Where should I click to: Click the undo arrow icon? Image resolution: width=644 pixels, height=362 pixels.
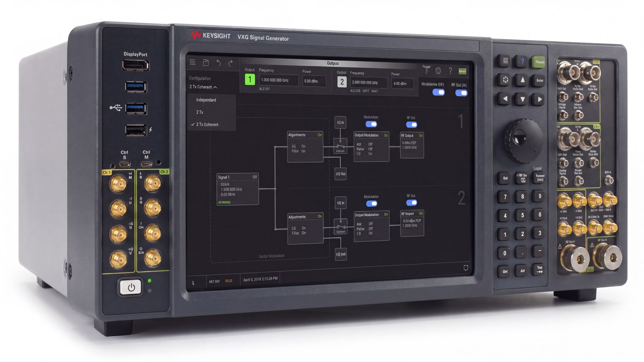coord(218,63)
